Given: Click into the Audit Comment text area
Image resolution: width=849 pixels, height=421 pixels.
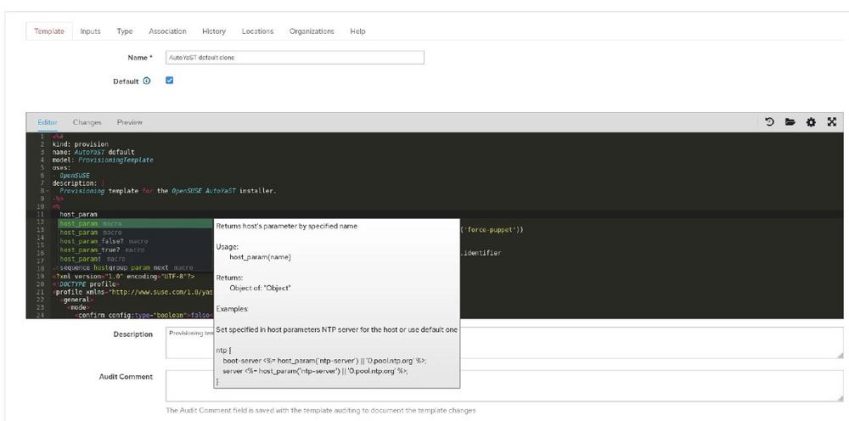Looking at the screenshot, I should [504, 385].
